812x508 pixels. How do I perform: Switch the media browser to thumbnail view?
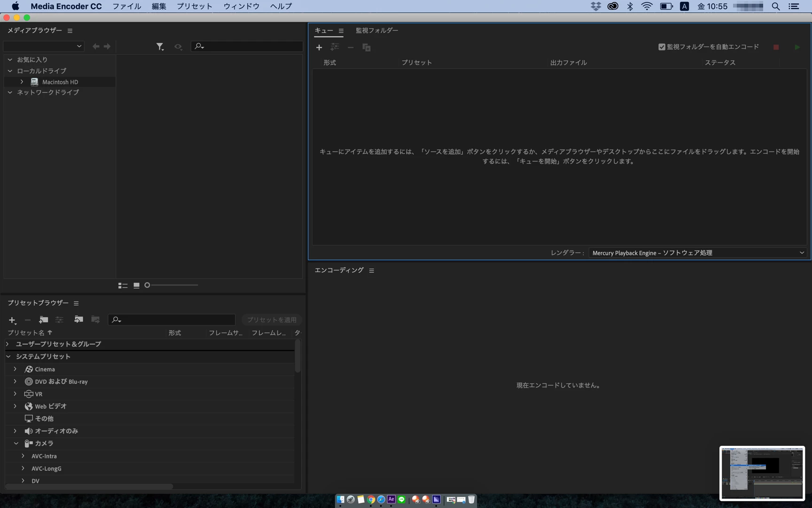tap(136, 286)
